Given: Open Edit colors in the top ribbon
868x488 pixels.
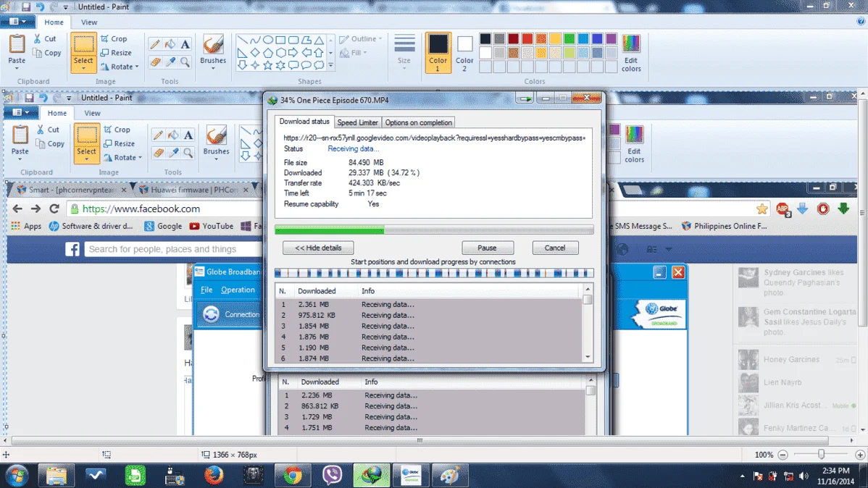Looking at the screenshot, I should click(631, 53).
